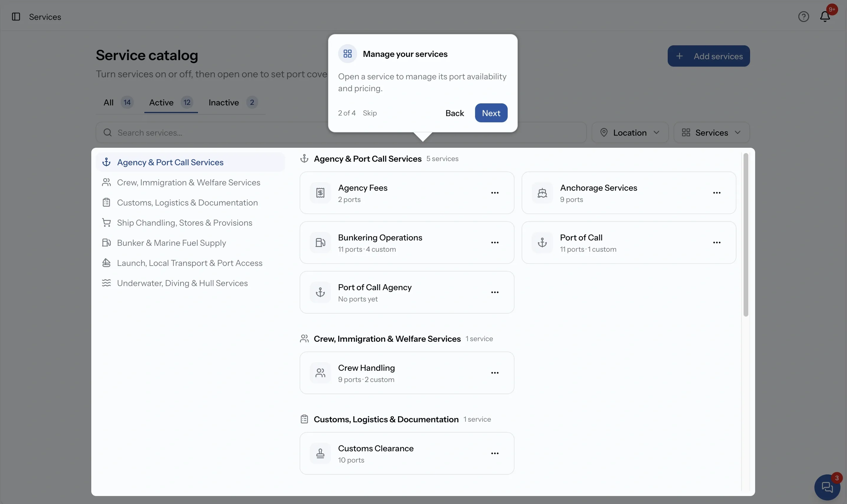
Task: Click the Crew Handling people icon
Action: tap(320, 373)
